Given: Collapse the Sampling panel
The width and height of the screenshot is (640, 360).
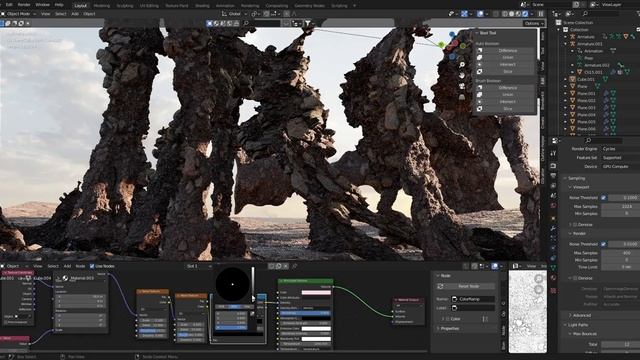Looking at the screenshot, I should [x=565, y=178].
